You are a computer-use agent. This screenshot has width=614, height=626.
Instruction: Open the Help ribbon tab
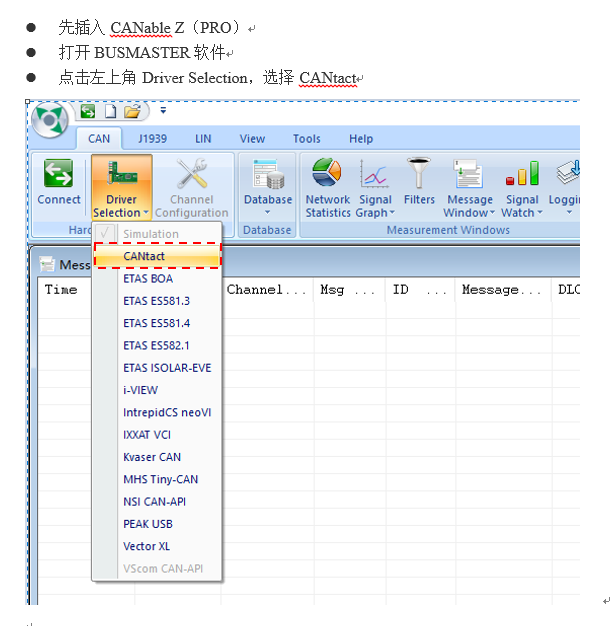361,139
